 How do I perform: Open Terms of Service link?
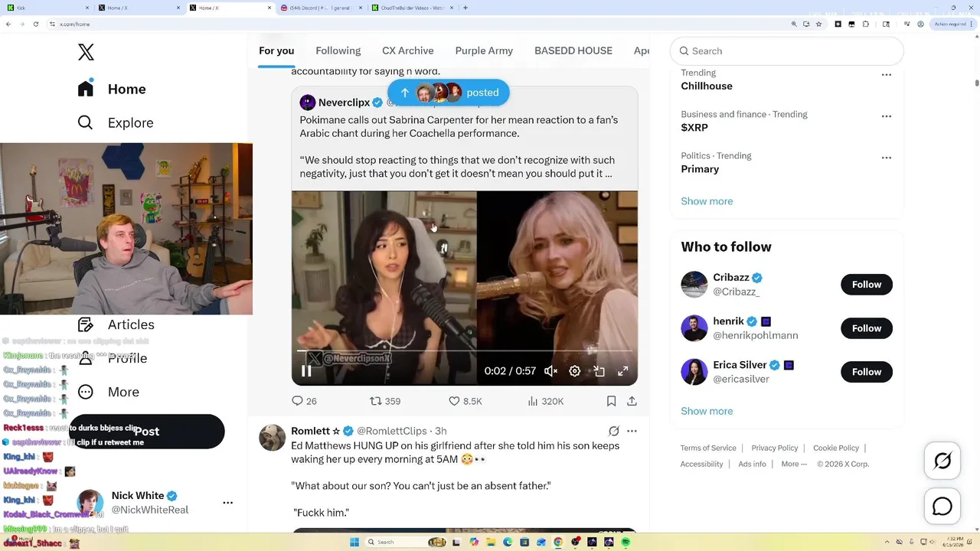708,448
